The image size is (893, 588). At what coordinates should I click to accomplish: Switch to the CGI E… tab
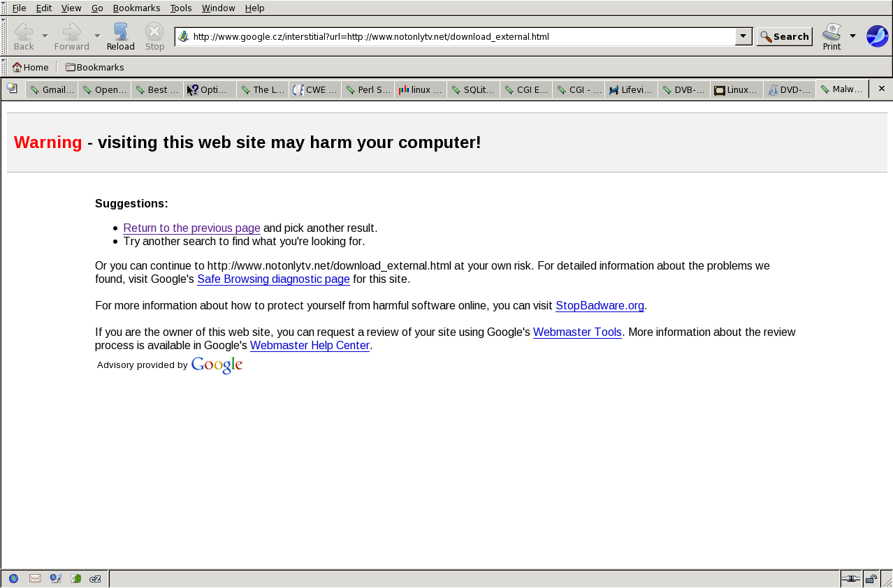point(526,89)
